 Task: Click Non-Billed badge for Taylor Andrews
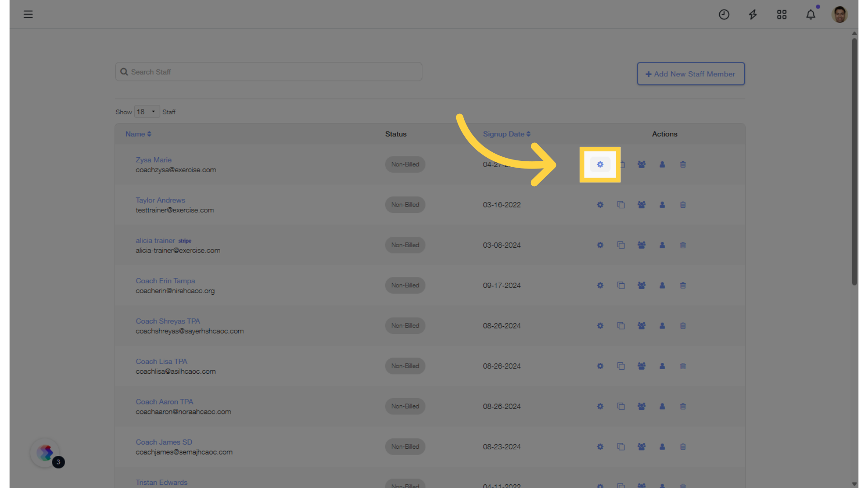[405, 205]
